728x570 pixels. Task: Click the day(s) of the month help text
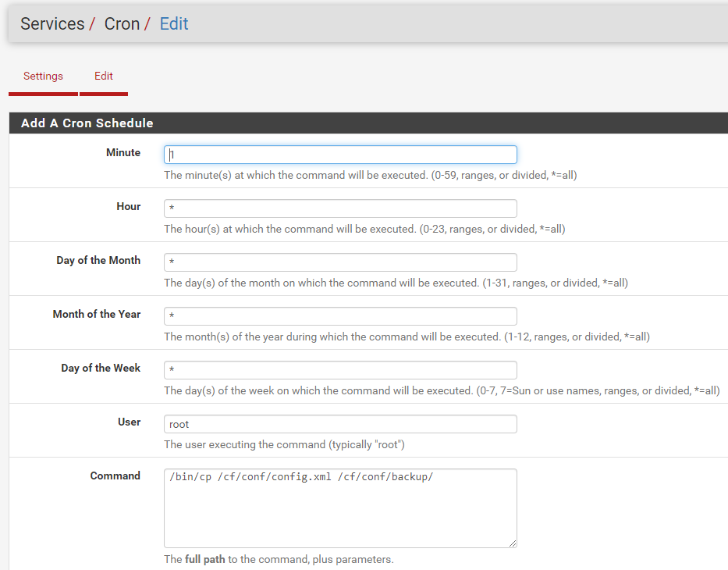(x=396, y=283)
